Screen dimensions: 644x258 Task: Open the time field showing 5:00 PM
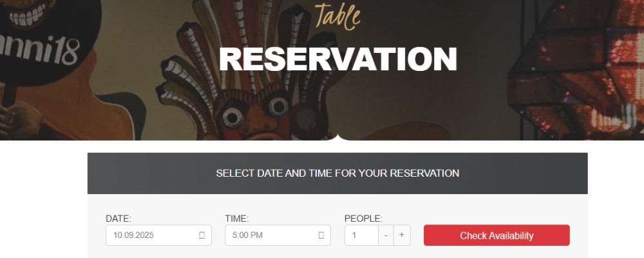click(x=270, y=235)
